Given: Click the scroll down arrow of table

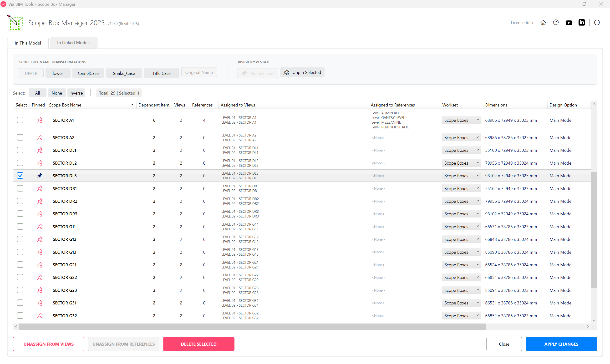Looking at the screenshot, I should click(x=594, y=320).
